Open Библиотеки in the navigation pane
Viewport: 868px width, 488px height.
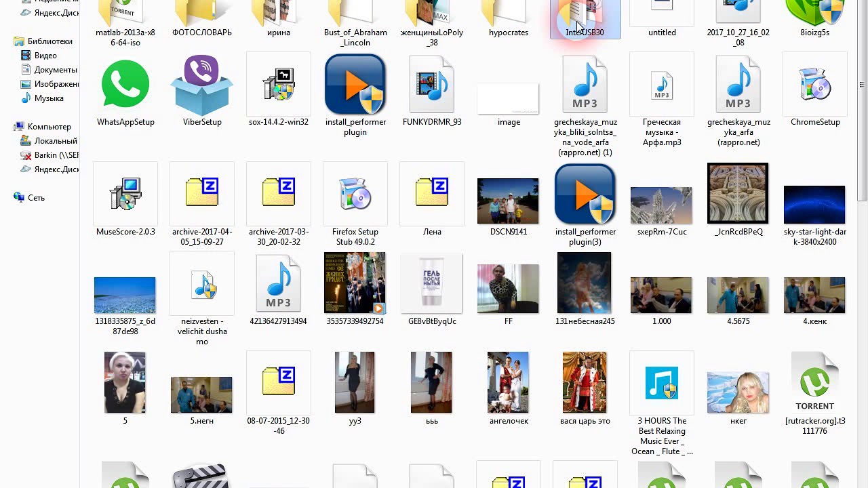50,41
